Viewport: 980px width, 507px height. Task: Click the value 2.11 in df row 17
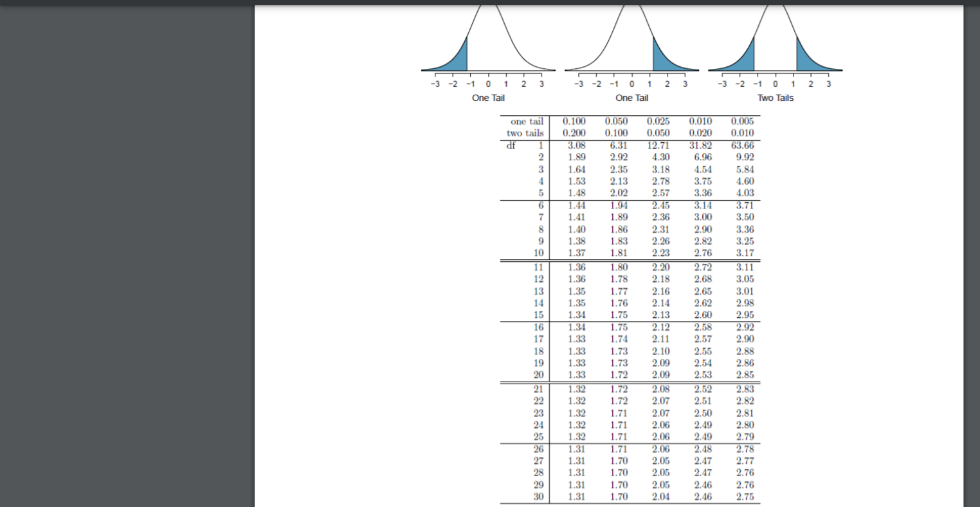pyautogui.click(x=661, y=338)
